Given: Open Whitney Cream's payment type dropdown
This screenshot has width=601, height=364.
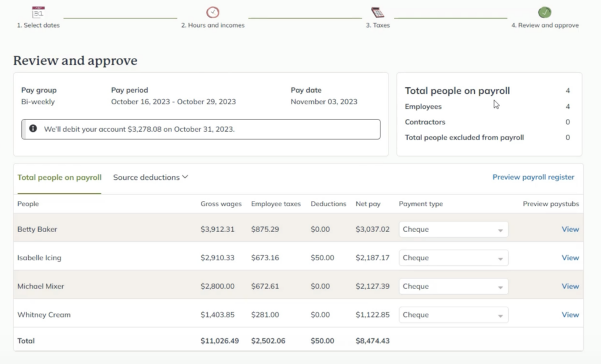Looking at the screenshot, I should (453, 315).
